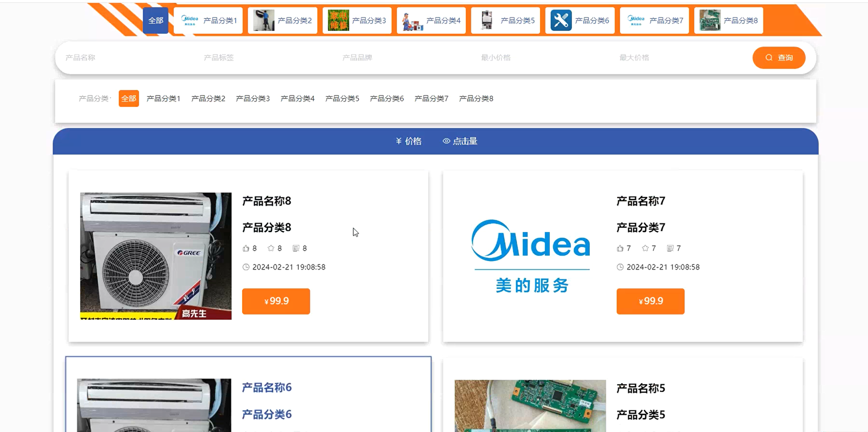Screen dimensions: 868x432
Task: Click Midea logo icon in 产品分类7 tab
Action: (x=636, y=20)
